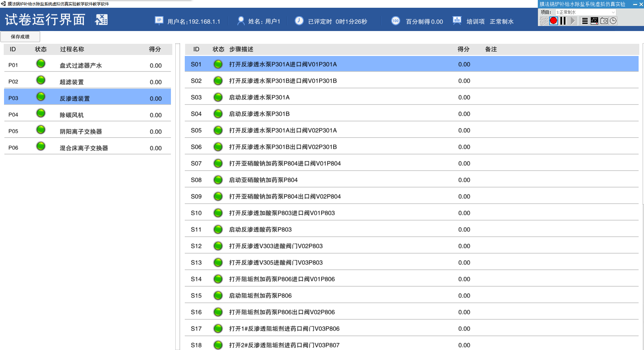Select process 超滤装置

point(87,81)
